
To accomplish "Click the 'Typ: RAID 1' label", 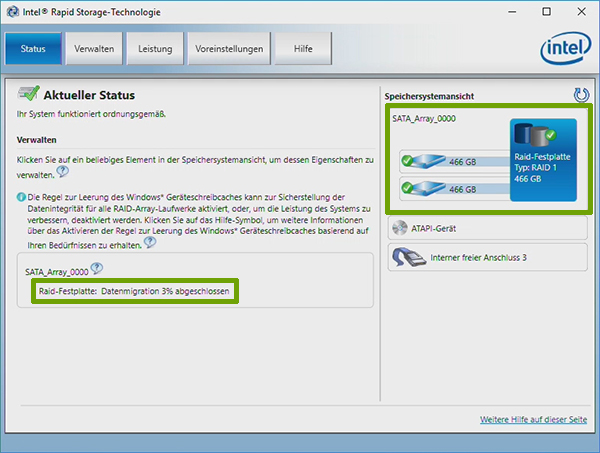I will tap(535, 168).
